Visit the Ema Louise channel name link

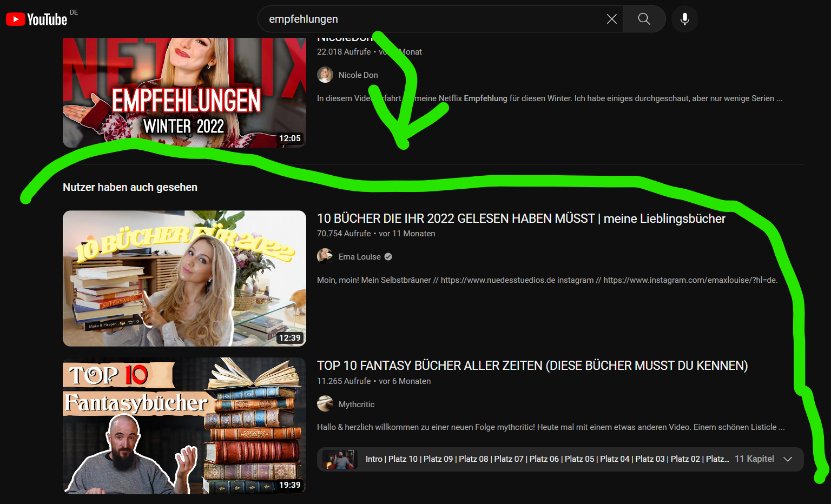(359, 257)
